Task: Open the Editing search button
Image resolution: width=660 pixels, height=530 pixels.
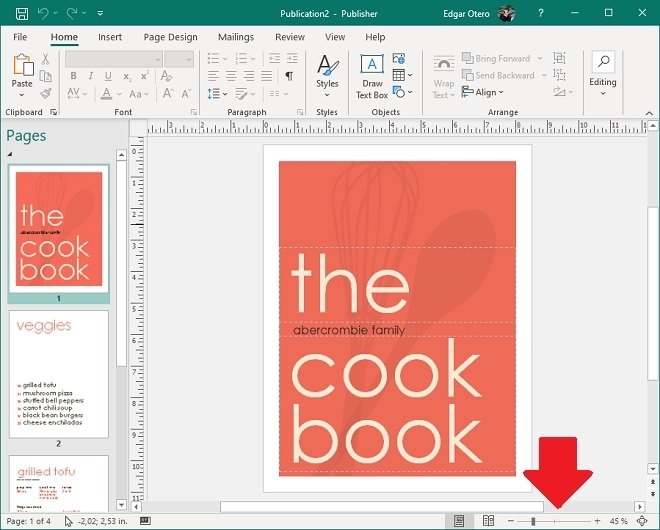Action: pyautogui.click(x=603, y=75)
